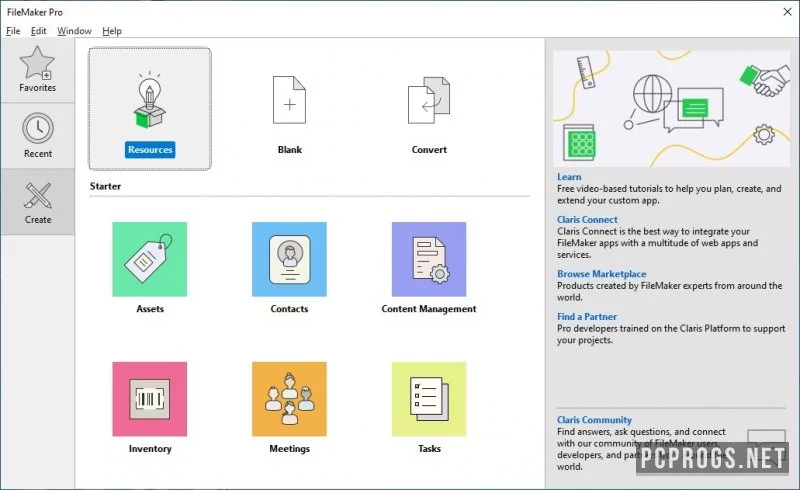Click the Convert file icon
Image resolution: width=800 pixels, height=490 pixels.
coord(429,100)
